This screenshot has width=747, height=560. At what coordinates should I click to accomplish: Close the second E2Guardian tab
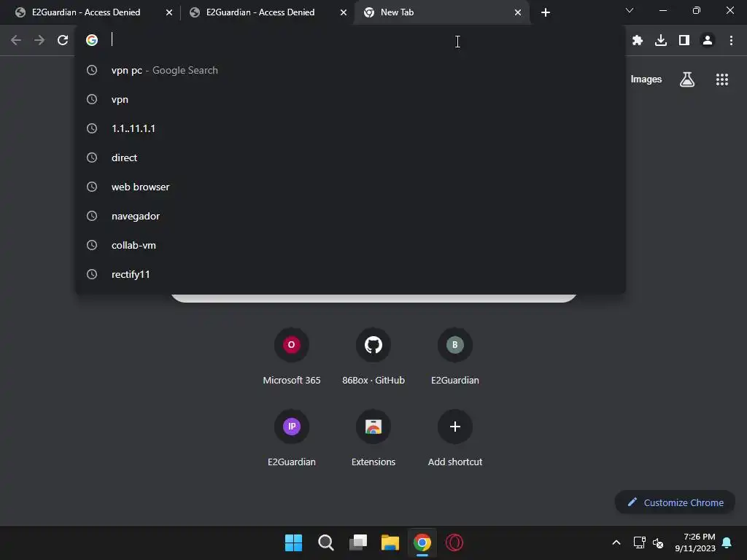[344, 12]
